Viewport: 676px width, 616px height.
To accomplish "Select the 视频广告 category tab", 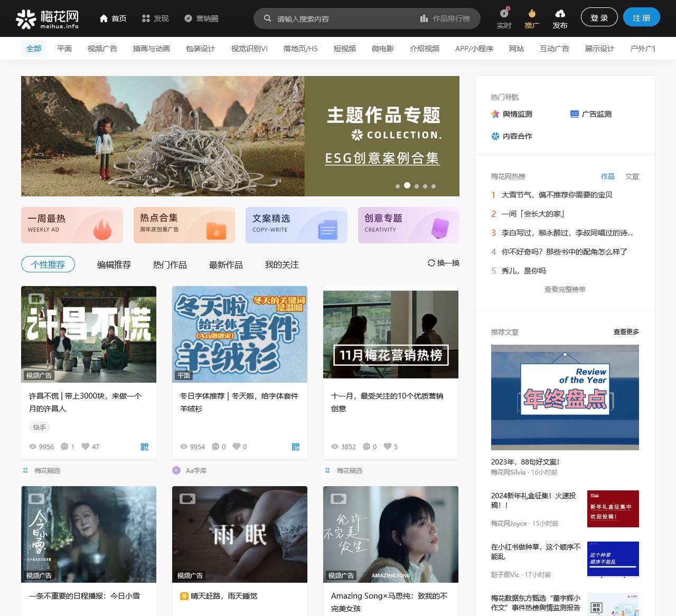I will pyautogui.click(x=102, y=49).
